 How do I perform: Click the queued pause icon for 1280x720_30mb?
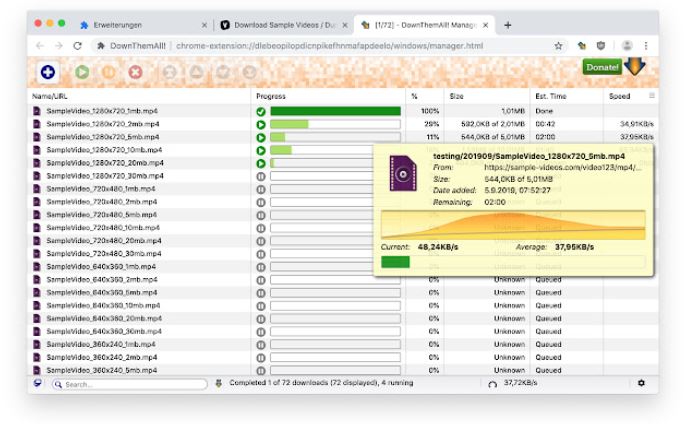(261, 177)
